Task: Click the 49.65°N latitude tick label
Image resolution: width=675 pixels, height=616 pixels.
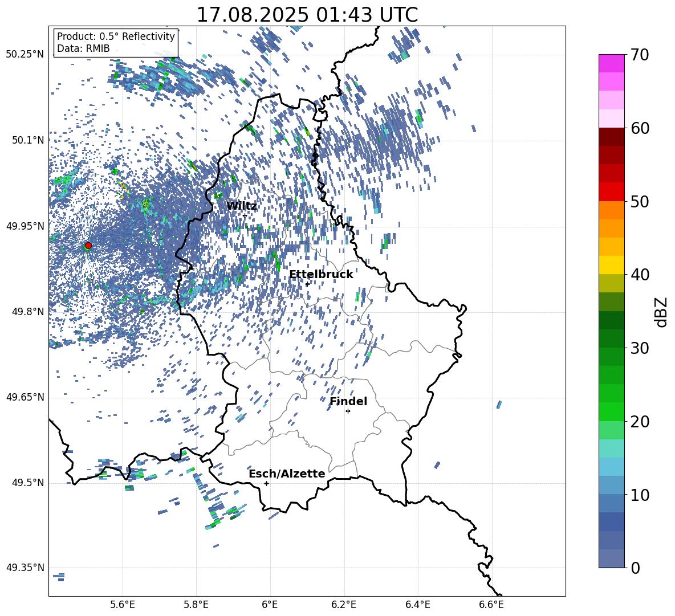Action: click(x=25, y=397)
